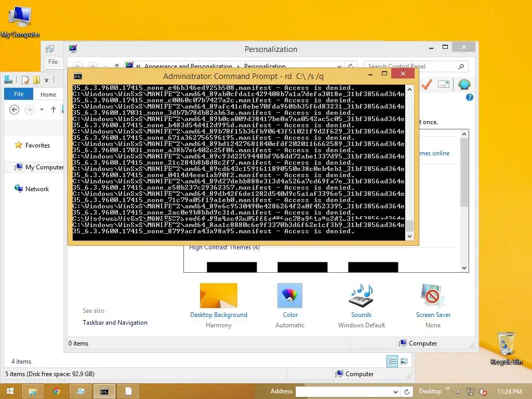Screen dimensions: 532x399
Task: Select the second high contrast theme thumbnail
Action: [302, 267]
